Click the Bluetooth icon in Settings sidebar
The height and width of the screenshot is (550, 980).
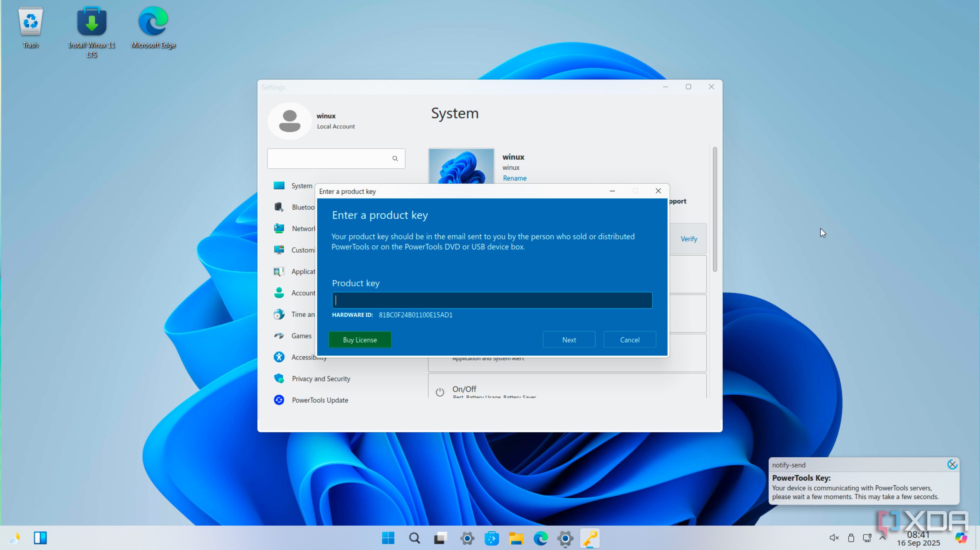point(279,207)
